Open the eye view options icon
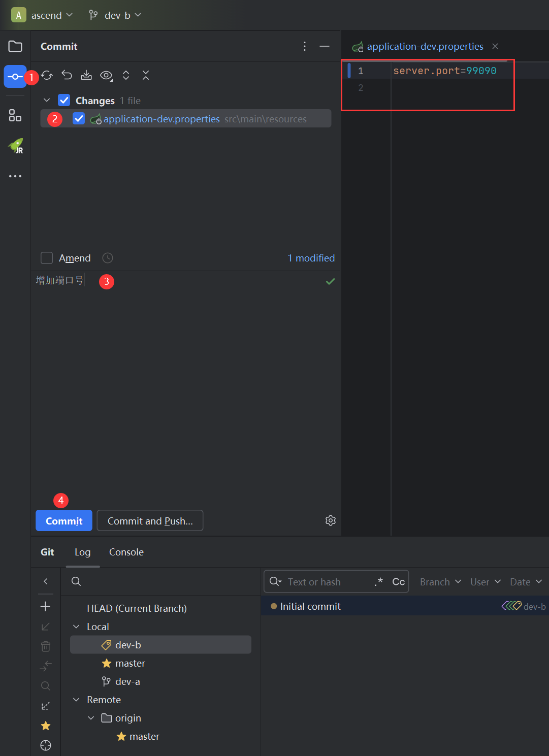This screenshot has height=756, width=549. point(106,76)
